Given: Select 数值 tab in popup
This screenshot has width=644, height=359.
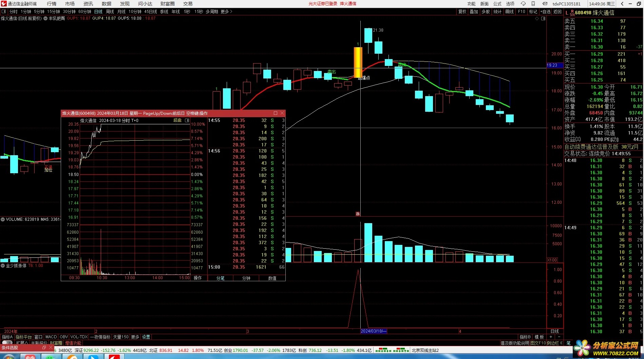Looking at the screenshot, I should (x=272, y=278).
